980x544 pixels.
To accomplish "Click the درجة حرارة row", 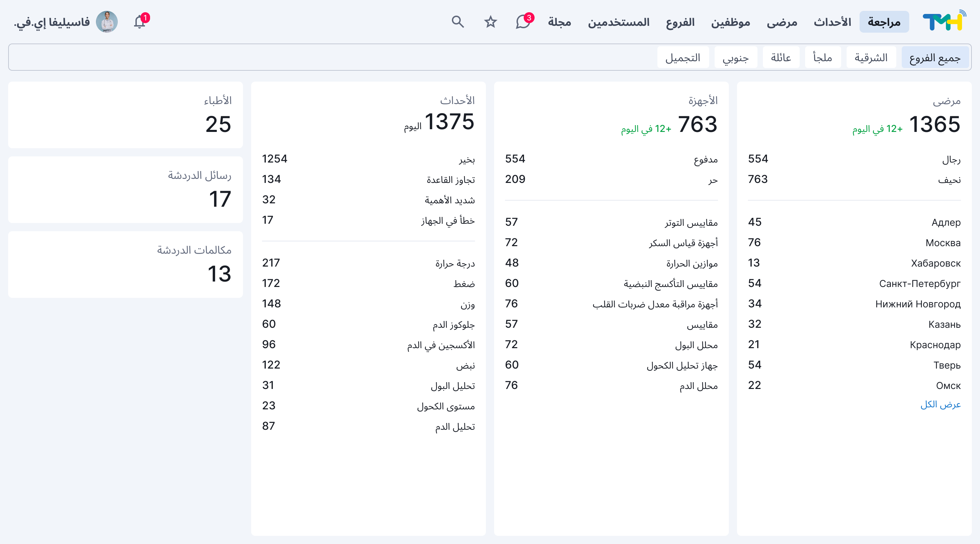I will click(368, 263).
